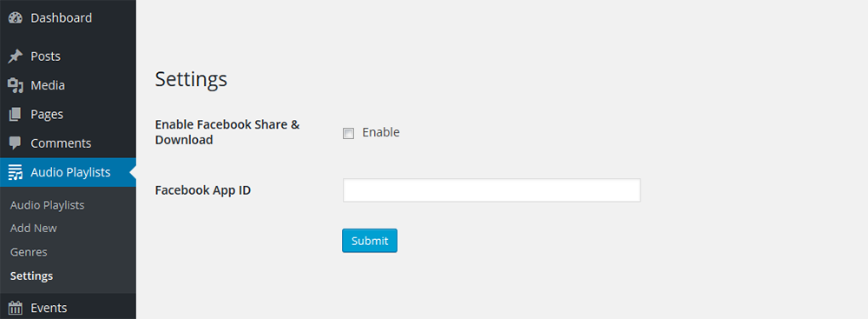The height and width of the screenshot is (319, 868).
Task: Click the Media library icon
Action: pyautogui.click(x=16, y=85)
